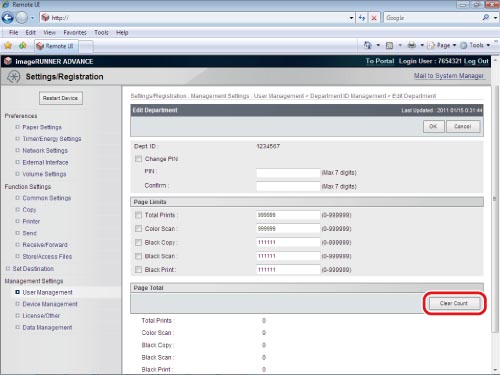Screen dimensions: 500x375
Task: Click the Black Print limit field
Action: pyautogui.click(x=288, y=270)
